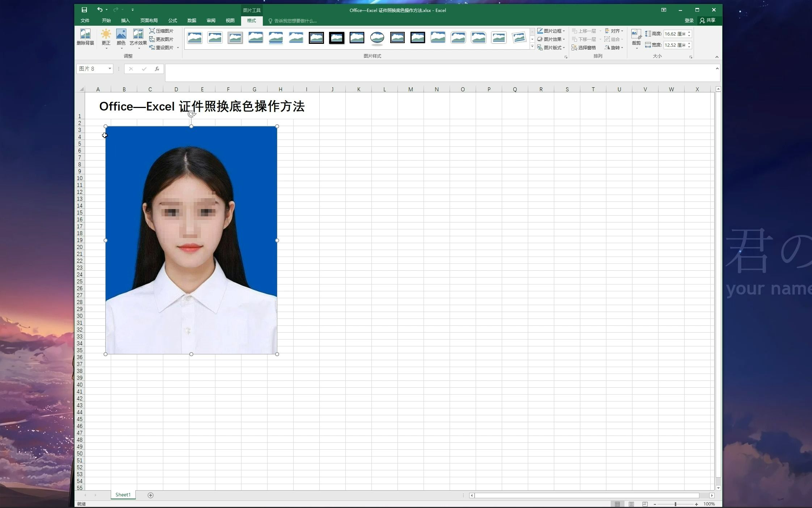Open the Corrections (更正) sun icon

click(x=106, y=34)
